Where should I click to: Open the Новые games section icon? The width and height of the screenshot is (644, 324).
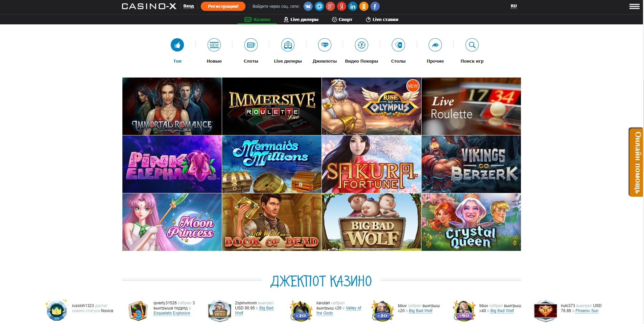(214, 44)
